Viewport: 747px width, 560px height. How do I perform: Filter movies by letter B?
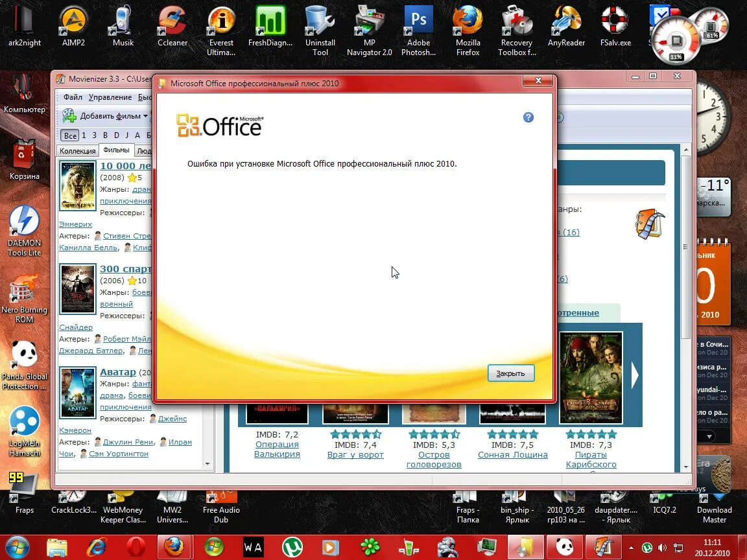105,135
